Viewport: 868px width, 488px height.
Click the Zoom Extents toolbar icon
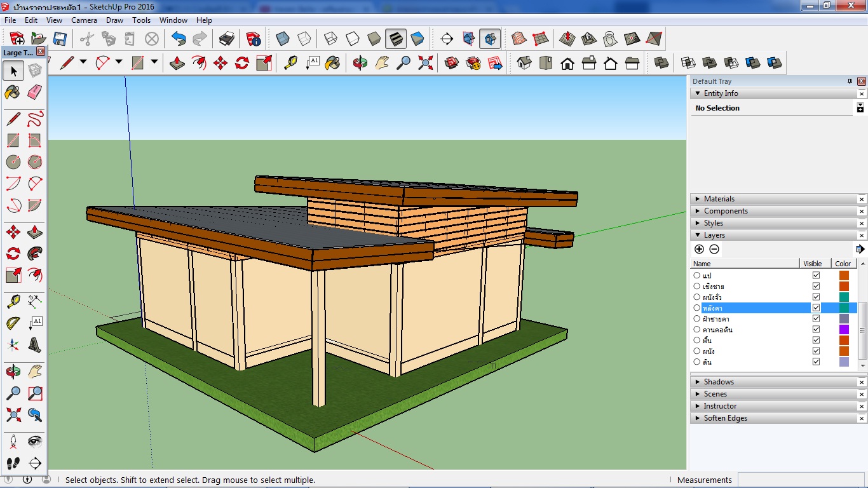point(425,63)
